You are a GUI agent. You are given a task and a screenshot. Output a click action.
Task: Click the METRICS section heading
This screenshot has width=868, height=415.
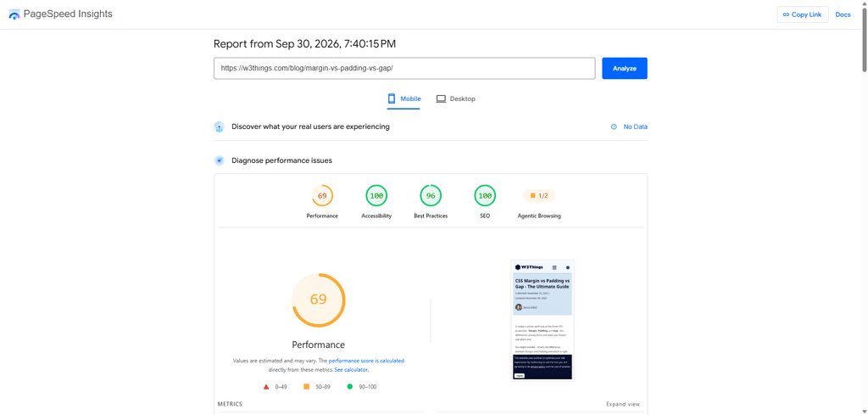[x=230, y=405]
